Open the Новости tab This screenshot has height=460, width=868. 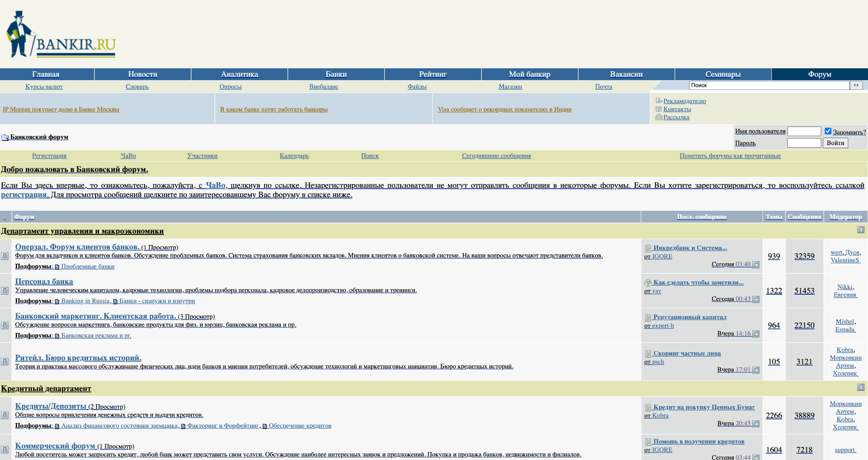[143, 74]
